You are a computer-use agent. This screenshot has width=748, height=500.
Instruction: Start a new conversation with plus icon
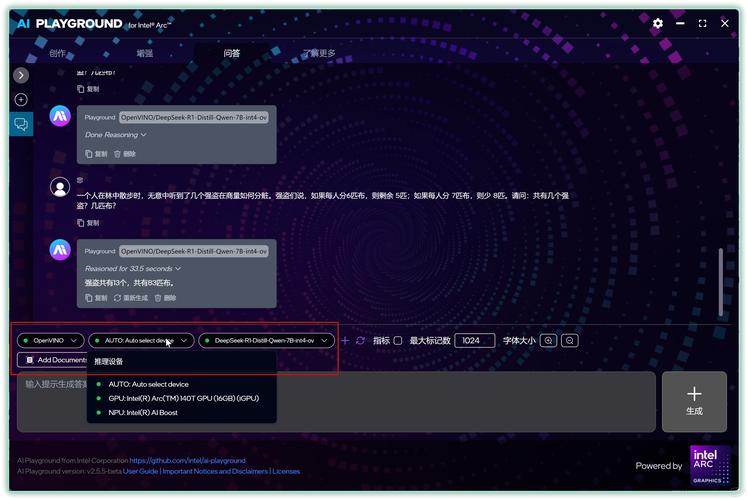(21, 100)
